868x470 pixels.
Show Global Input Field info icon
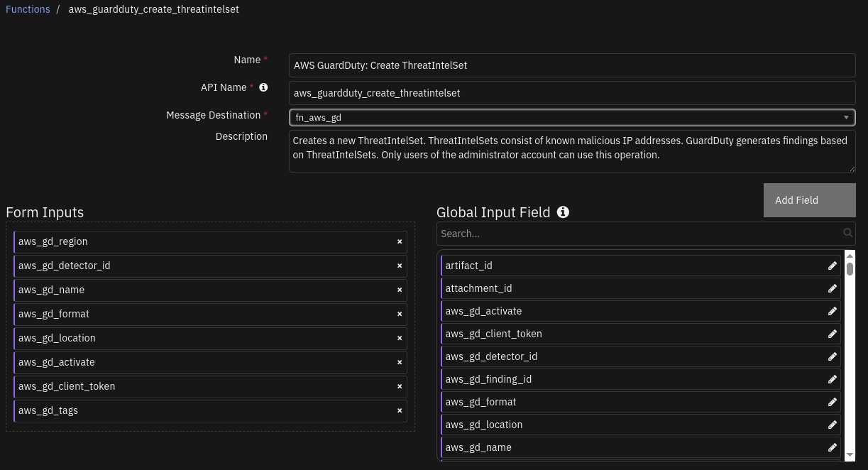pos(563,212)
